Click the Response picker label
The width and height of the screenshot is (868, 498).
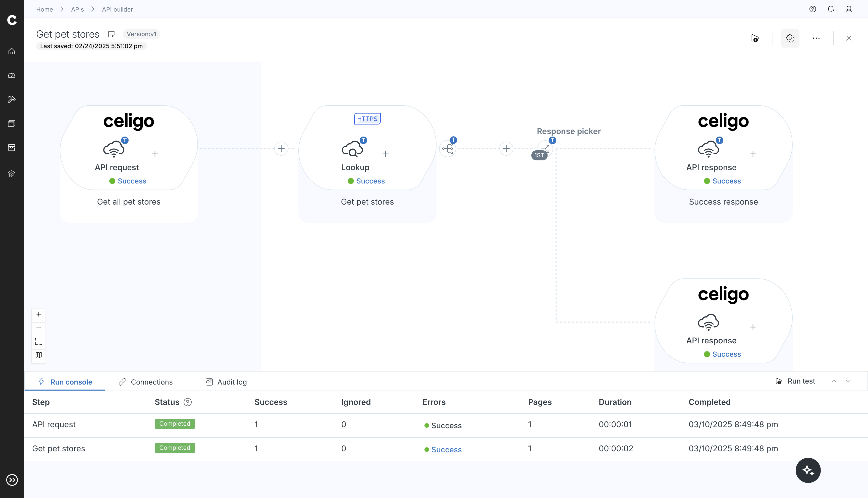pos(569,131)
